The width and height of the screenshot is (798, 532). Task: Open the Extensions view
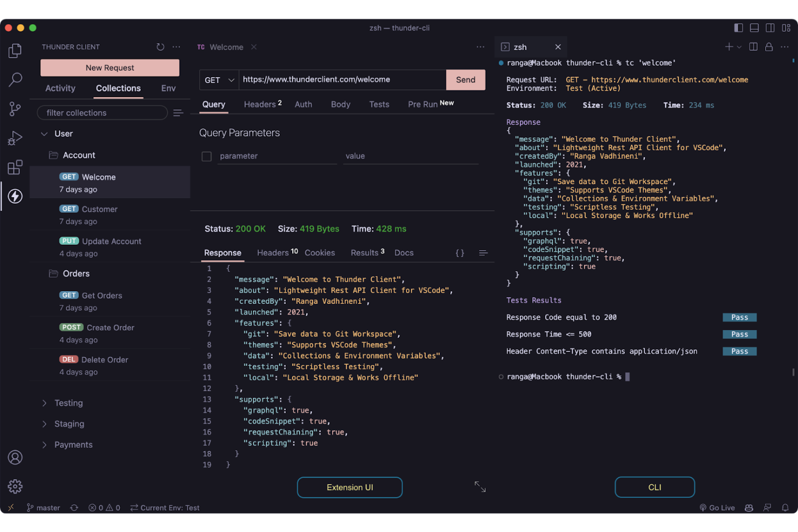15,167
